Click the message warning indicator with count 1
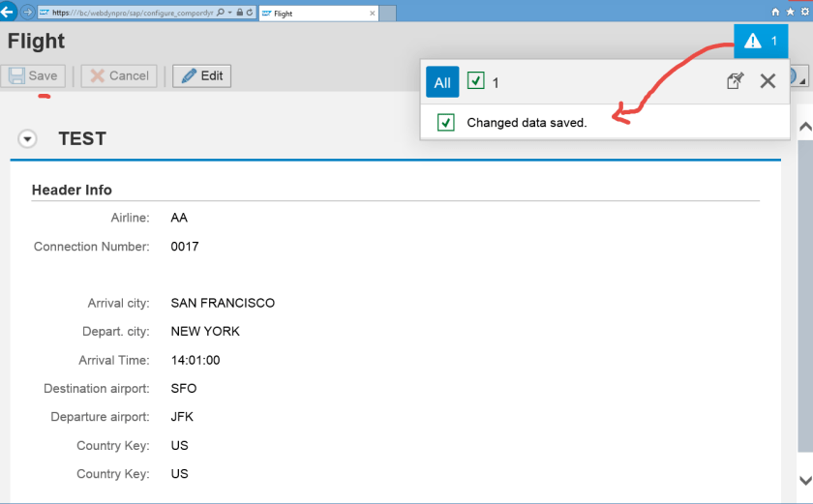The image size is (813, 504). coord(761,41)
